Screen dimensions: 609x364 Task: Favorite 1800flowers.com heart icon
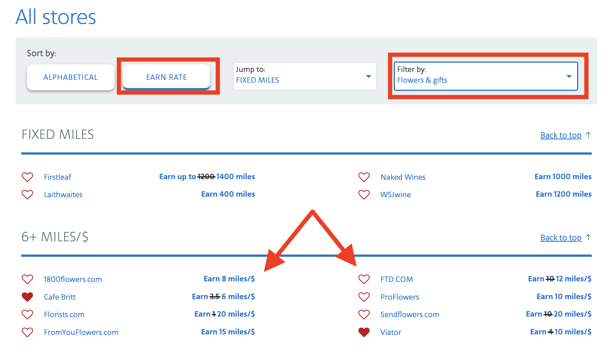pyautogui.click(x=27, y=279)
